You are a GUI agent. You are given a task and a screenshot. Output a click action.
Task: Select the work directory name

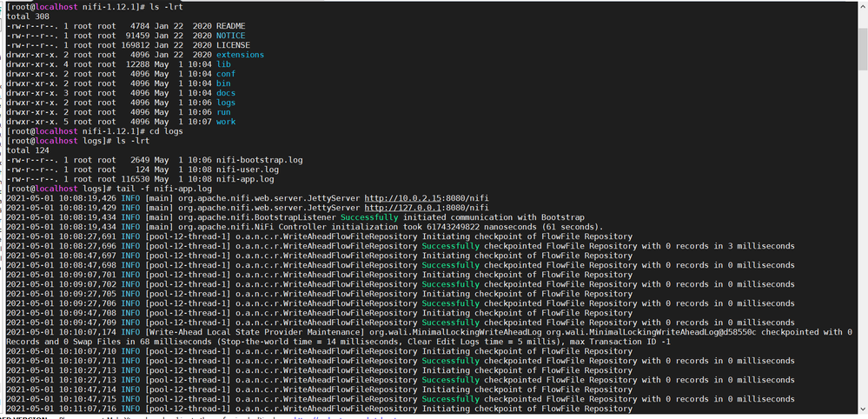tap(226, 122)
